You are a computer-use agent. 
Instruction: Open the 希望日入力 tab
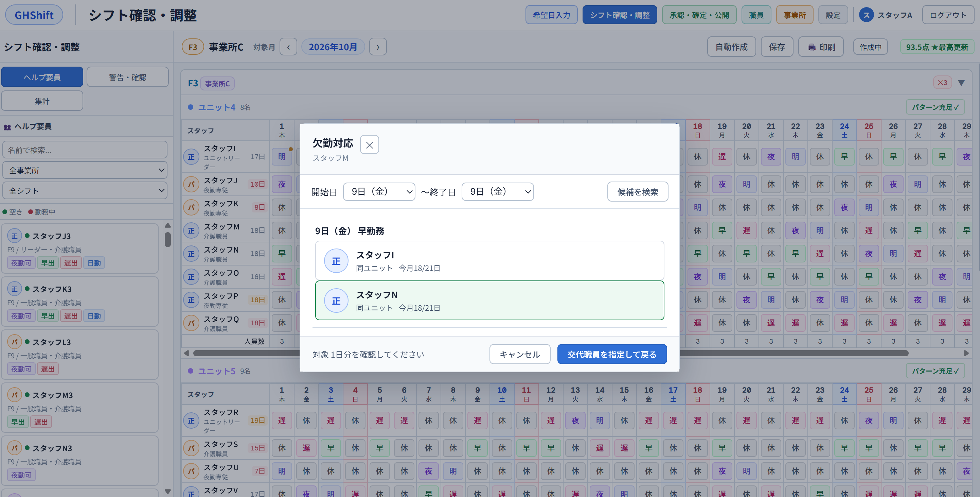pos(551,15)
